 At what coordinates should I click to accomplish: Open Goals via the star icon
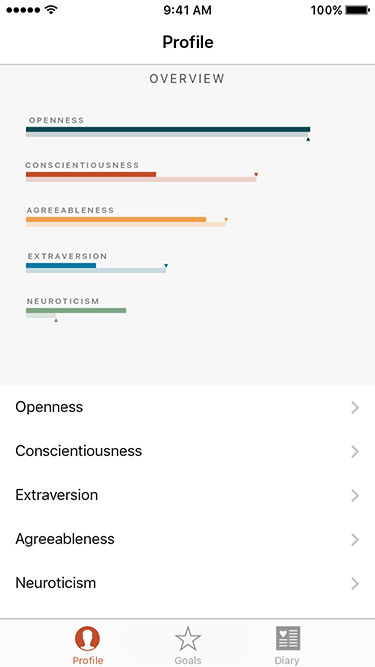[188, 638]
